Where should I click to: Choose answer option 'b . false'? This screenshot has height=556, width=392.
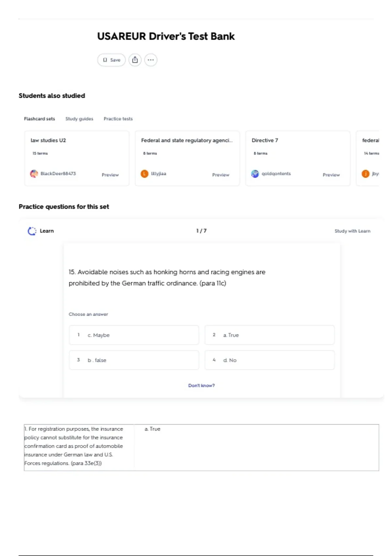click(134, 360)
